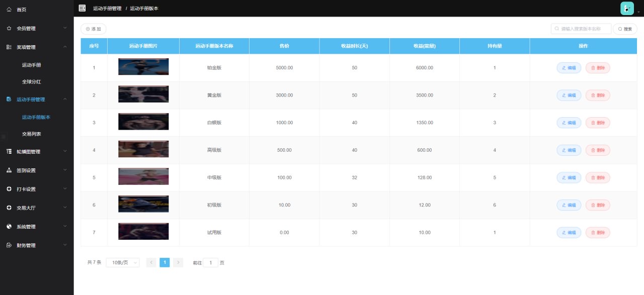The image size is (644, 295).
Task: Go to the previous page arrow
Action: (151, 262)
